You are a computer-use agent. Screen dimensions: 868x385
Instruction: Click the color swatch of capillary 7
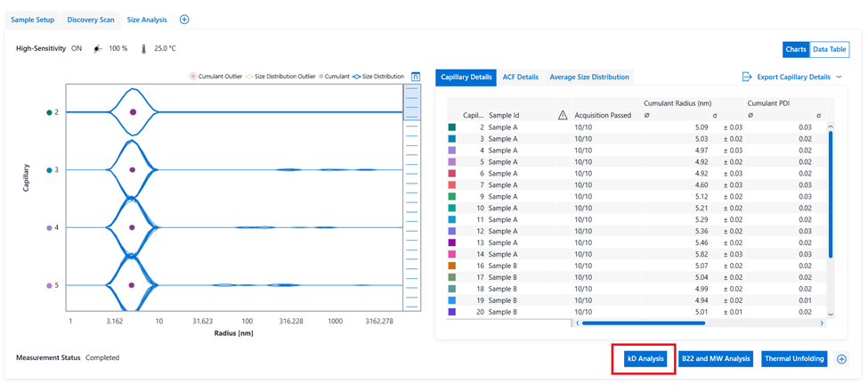pyautogui.click(x=452, y=185)
